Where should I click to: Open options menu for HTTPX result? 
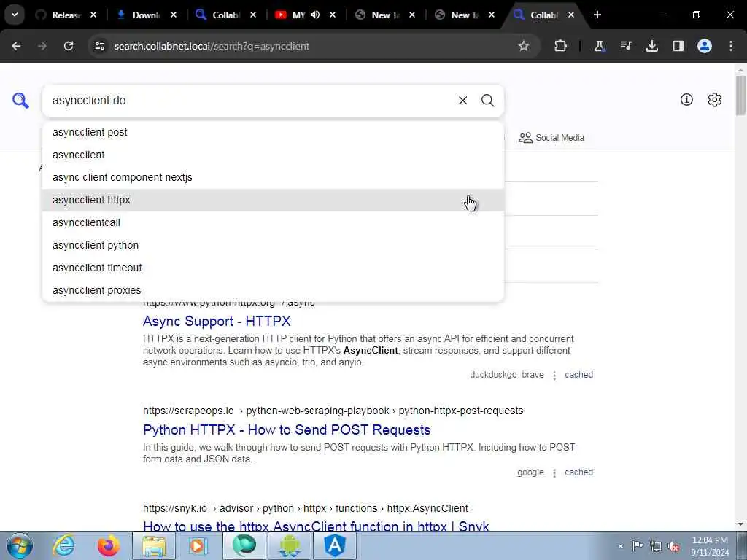pos(554,376)
